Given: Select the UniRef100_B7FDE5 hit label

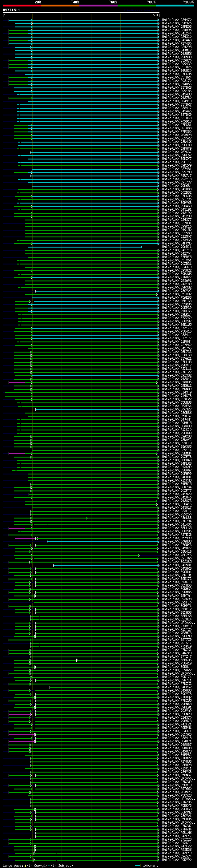Looking at the screenshot, I should tap(177, 257).
